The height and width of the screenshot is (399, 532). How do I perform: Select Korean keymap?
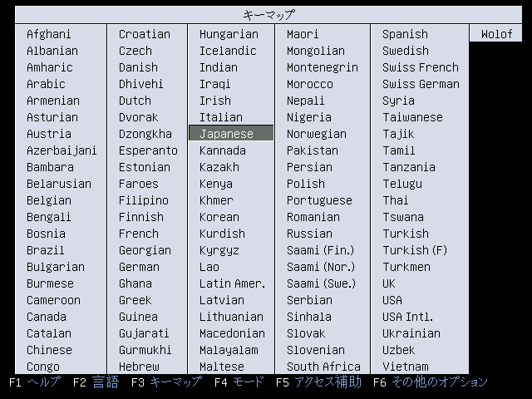pyautogui.click(x=219, y=217)
